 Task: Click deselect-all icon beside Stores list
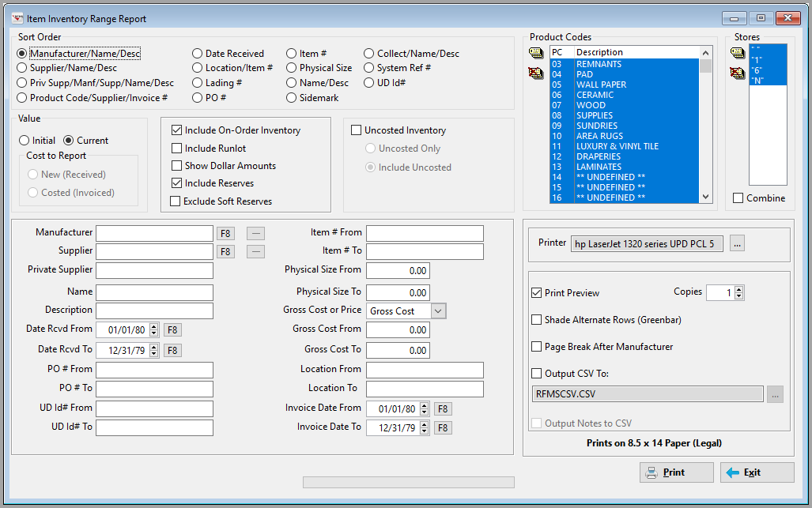tap(738, 73)
